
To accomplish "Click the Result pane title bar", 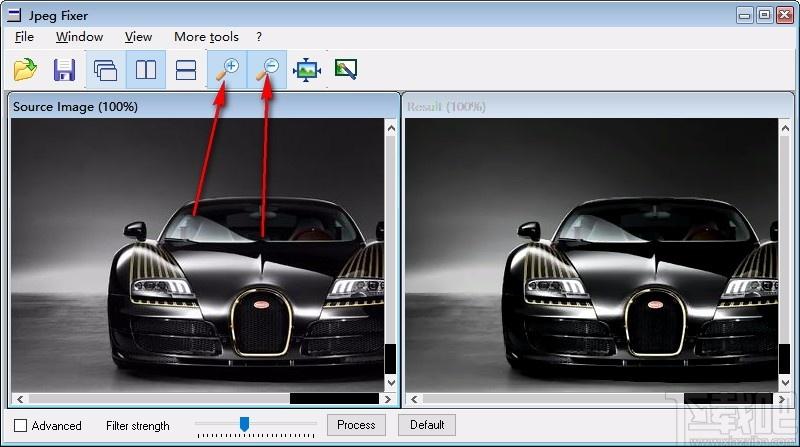I will point(590,106).
